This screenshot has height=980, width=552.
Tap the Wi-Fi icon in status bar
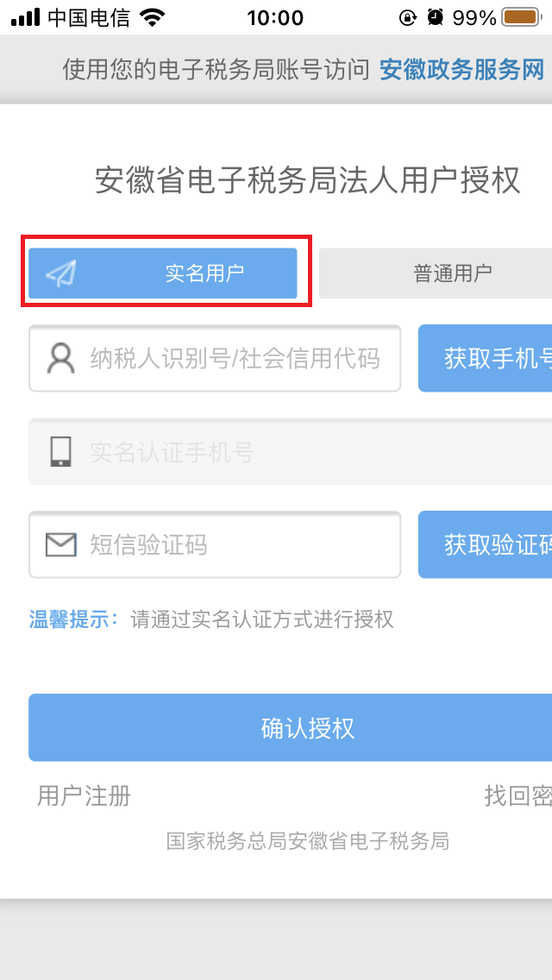(x=152, y=17)
